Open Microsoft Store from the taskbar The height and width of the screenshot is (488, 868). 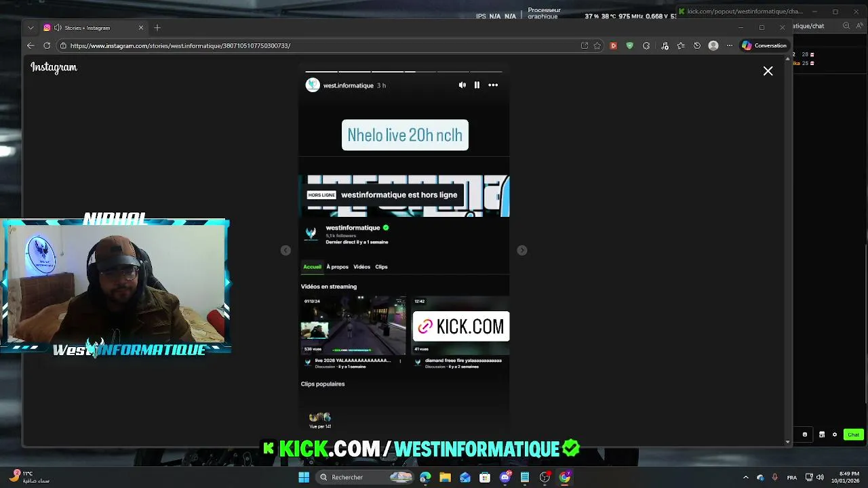(485, 477)
